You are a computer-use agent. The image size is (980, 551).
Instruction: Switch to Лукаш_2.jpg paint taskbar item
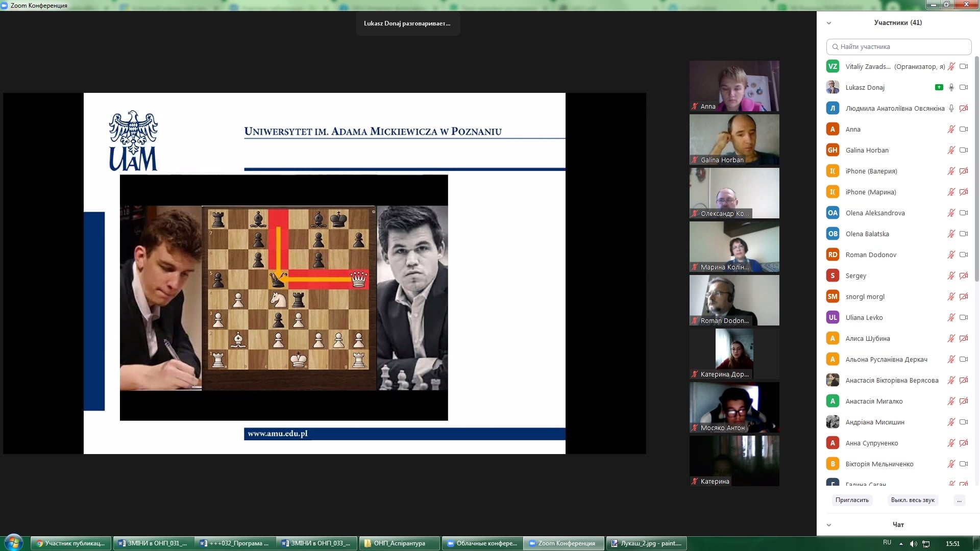(646, 543)
